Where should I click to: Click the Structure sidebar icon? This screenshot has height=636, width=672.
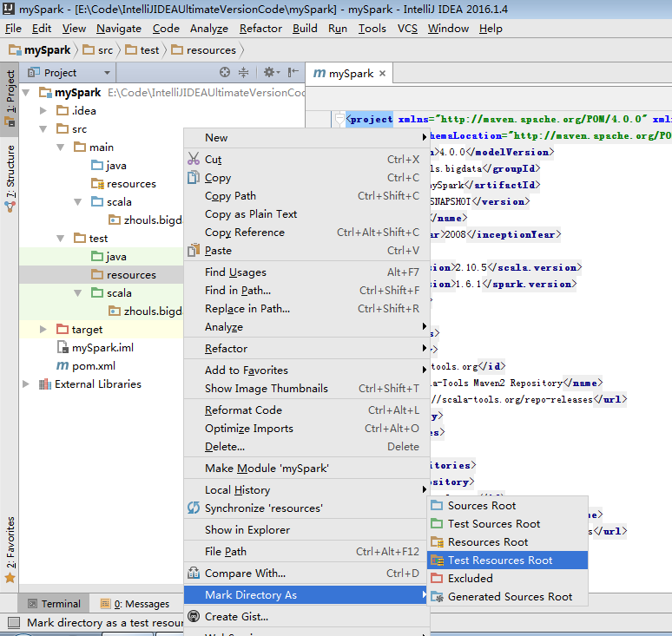10,207
